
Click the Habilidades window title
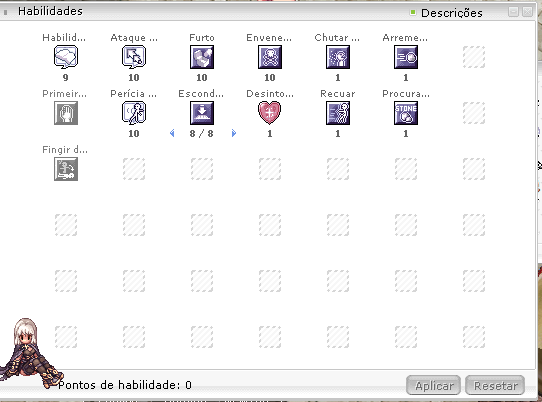(50, 11)
